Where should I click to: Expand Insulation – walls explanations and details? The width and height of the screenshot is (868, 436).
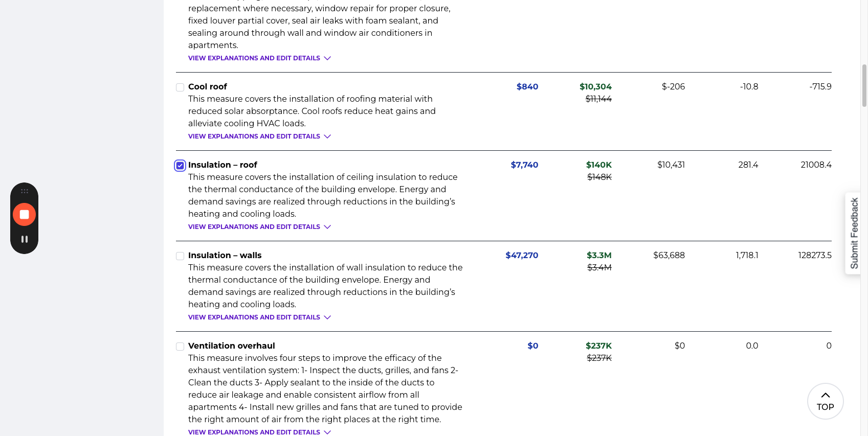(259, 317)
